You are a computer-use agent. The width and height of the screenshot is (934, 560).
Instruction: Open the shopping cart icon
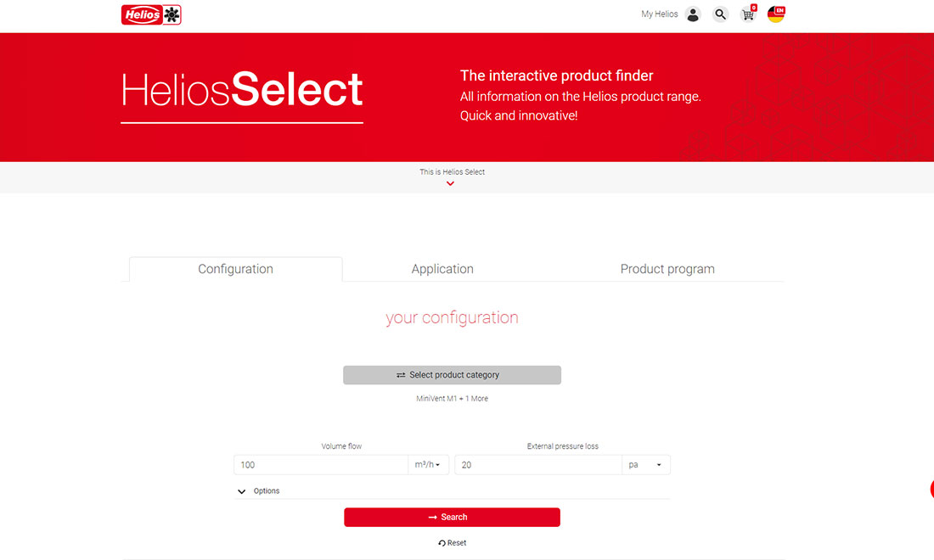(x=748, y=14)
